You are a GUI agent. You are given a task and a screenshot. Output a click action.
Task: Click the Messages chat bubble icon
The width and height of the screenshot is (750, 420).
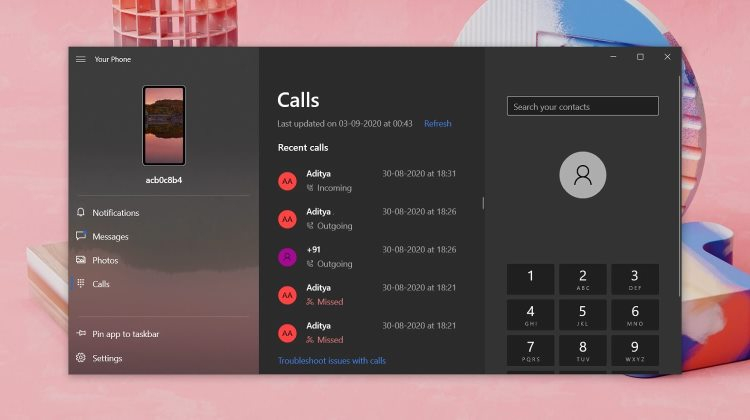tap(81, 236)
